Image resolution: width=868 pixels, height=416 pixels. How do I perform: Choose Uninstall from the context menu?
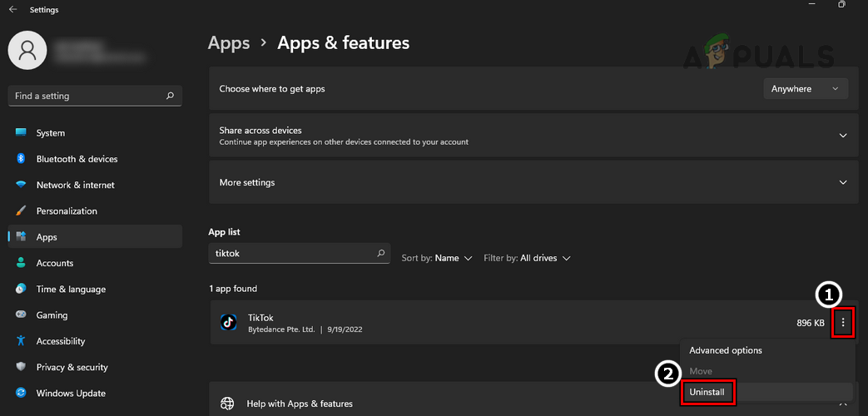click(707, 392)
